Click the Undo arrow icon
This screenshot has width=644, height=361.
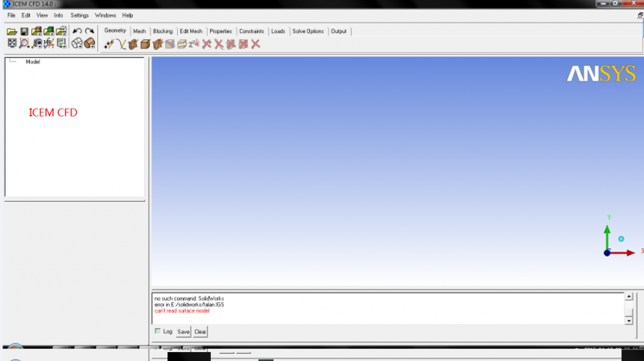click(x=76, y=31)
